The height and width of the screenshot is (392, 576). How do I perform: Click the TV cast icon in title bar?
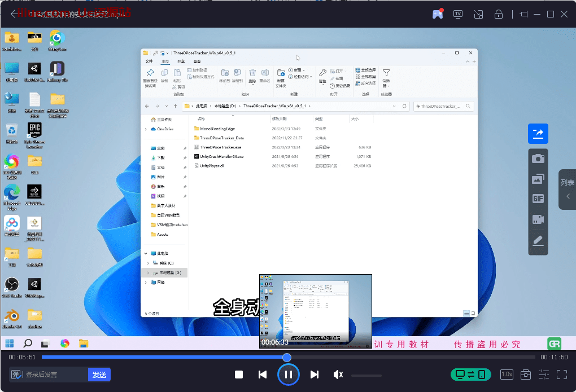click(458, 14)
